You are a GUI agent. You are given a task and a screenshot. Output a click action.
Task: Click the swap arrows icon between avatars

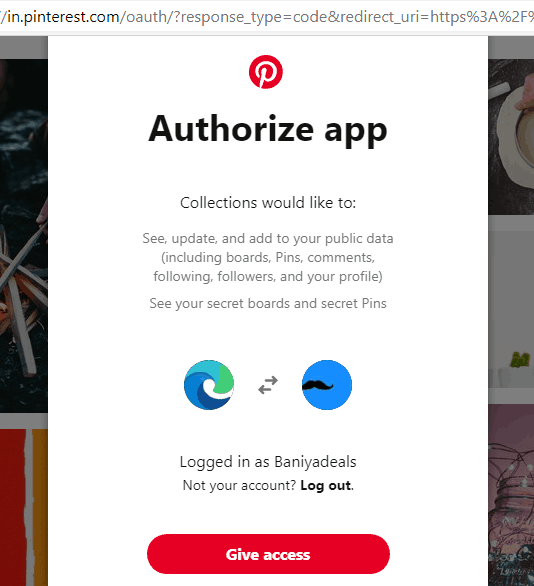click(268, 385)
